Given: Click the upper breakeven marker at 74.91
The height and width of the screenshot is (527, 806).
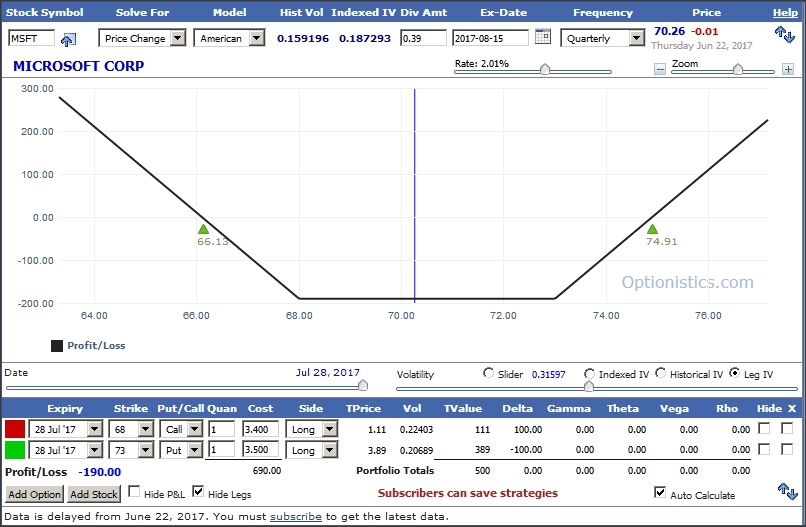Looking at the screenshot, I should click(x=653, y=229).
